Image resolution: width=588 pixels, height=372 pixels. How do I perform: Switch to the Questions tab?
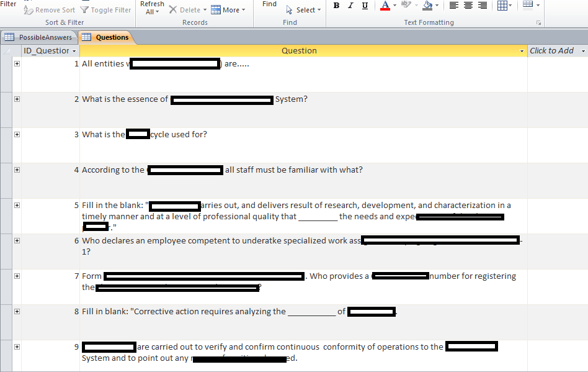point(107,37)
